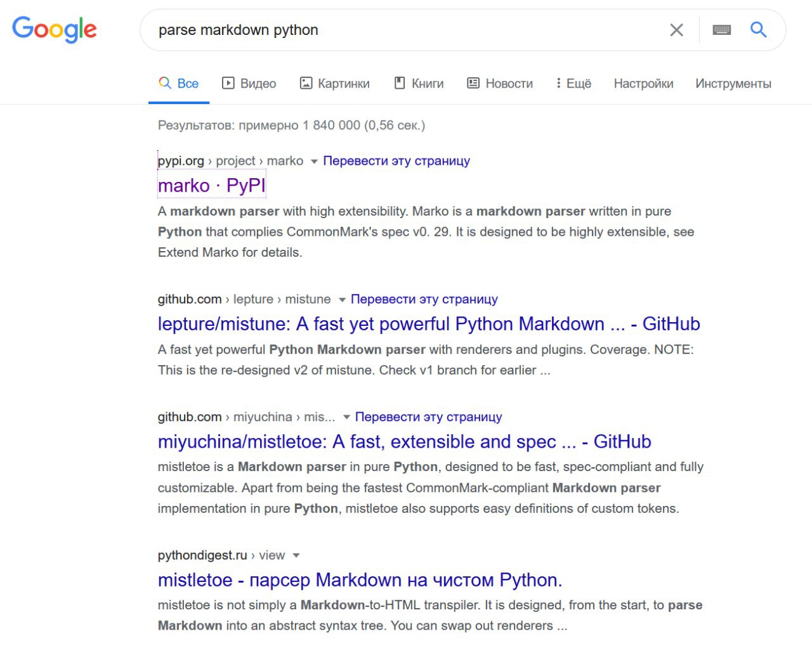Open the Ещё more menu
This screenshot has height=648, width=812.
(x=573, y=83)
